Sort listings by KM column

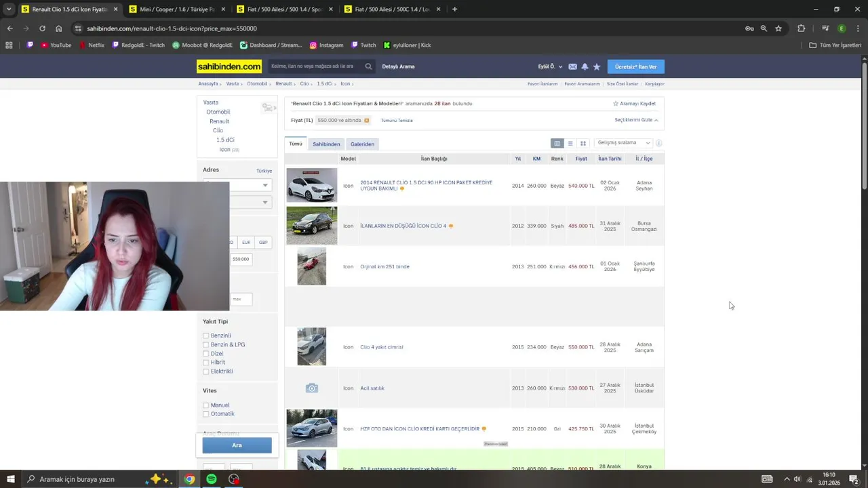tap(536, 159)
